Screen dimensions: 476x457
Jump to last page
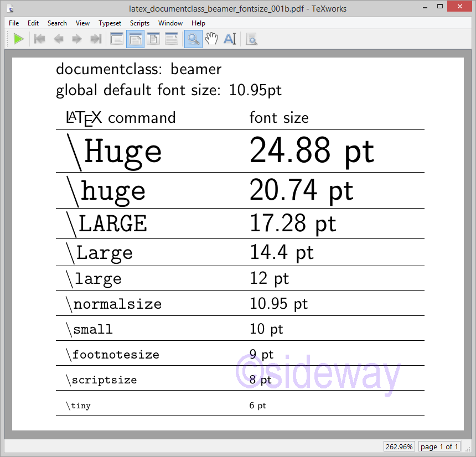point(96,39)
